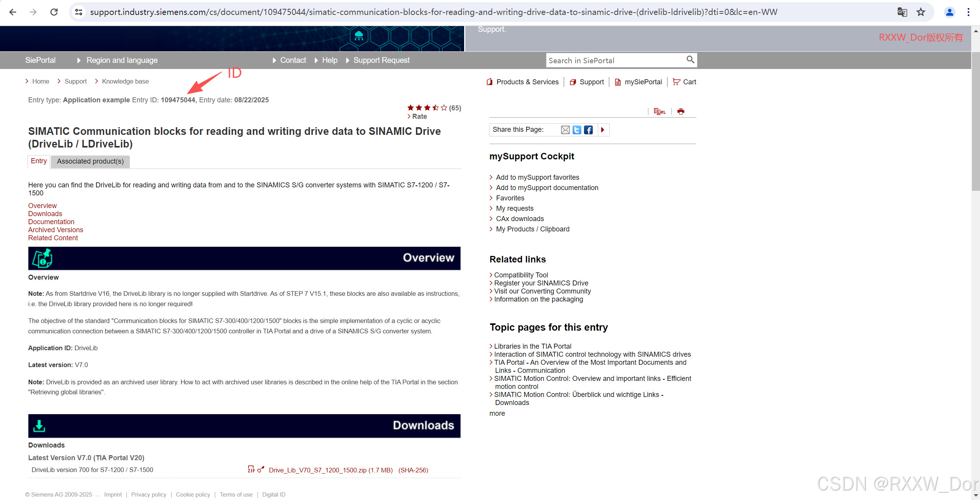980x500 pixels.
Task: Expand more share options red arrow
Action: [x=602, y=130]
